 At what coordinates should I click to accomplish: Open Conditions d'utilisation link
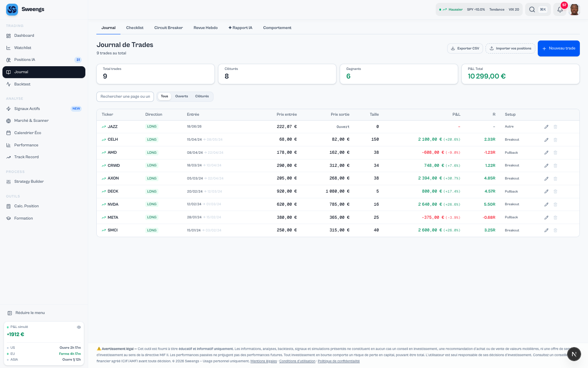pyautogui.click(x=297, y=361)
